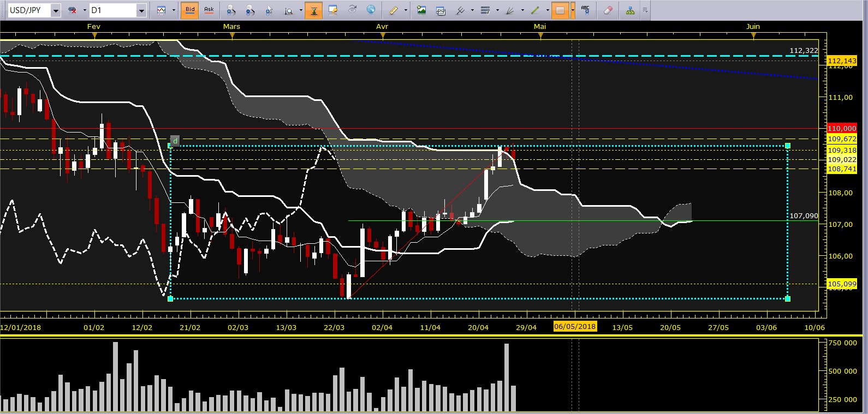Expand the pitchfork tool dropdown arrow
The image size is (868, 414).
[x=473, y=10]
